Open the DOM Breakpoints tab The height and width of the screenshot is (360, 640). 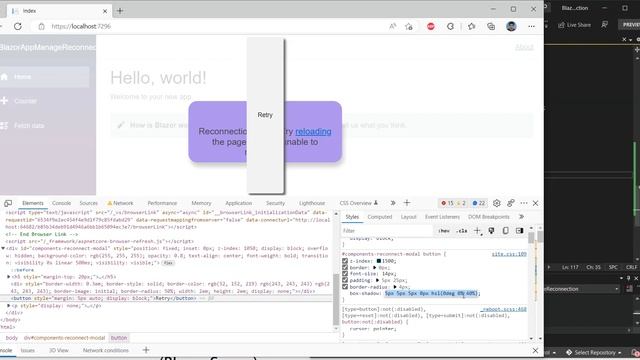tap(489, 217)
